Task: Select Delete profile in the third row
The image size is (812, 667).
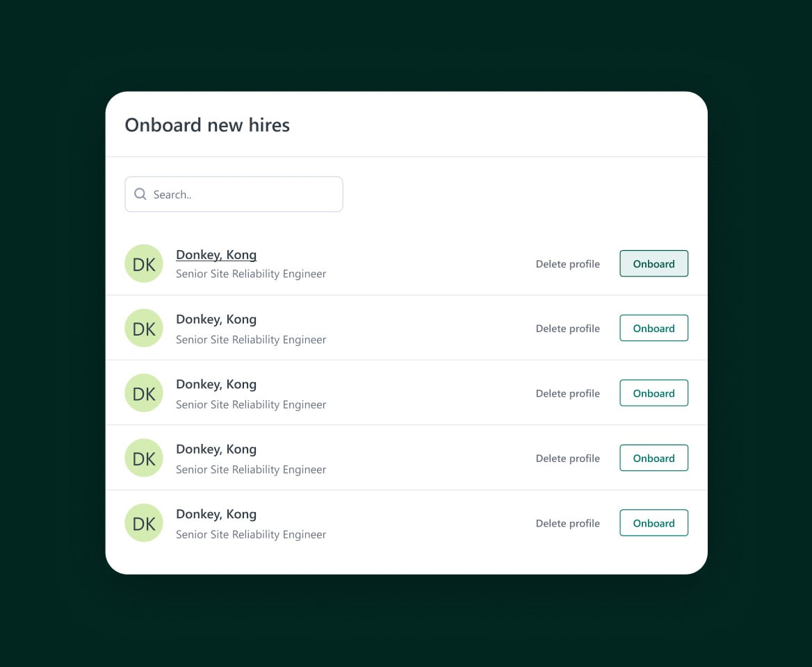Action: click(x=567, y=393)
